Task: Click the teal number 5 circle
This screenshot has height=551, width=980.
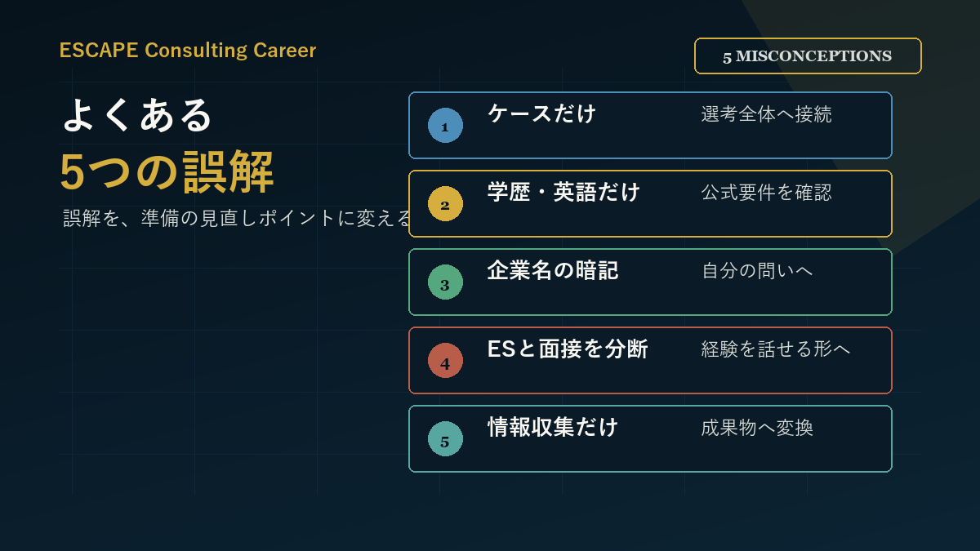Action: click(x=445, y=439)
